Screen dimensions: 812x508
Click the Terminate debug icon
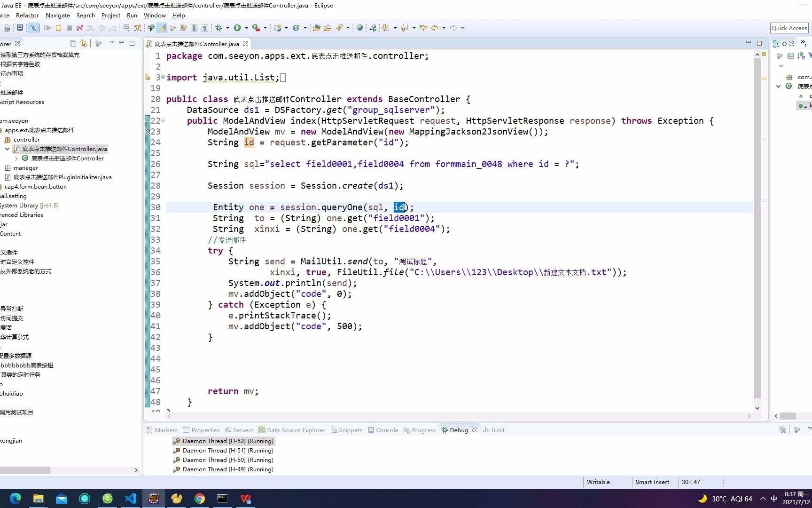pyautogui.click(x=69, y=28)
